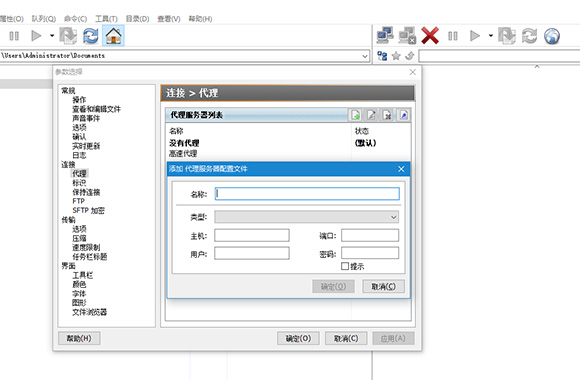The height and width of the screenshot is (380, 580).
Task: Abort with the red X icon
Action: coord(430,36)
